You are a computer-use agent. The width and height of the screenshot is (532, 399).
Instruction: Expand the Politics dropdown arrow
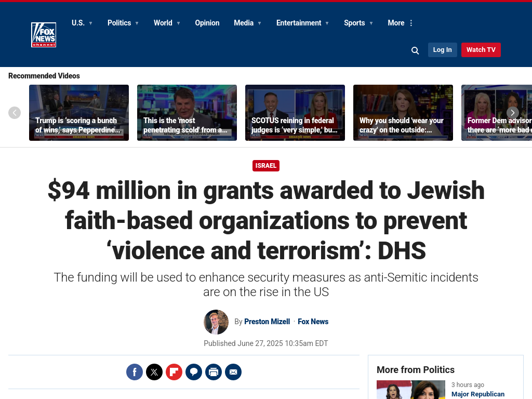[137, 23]
